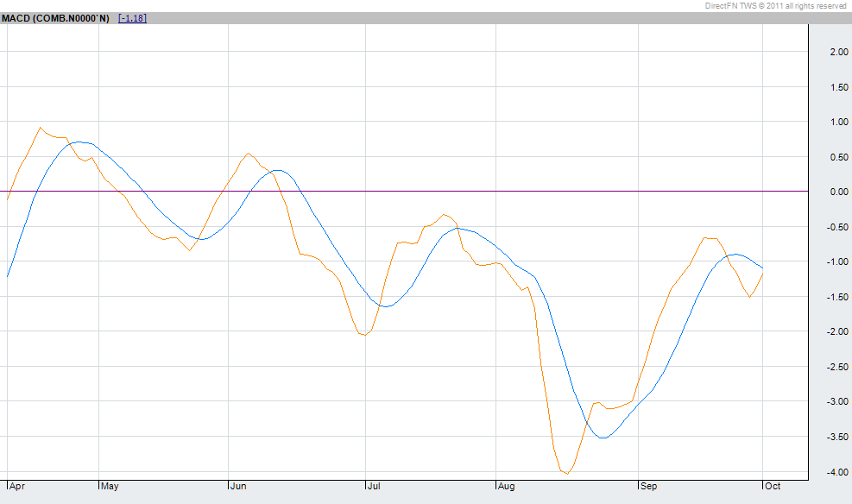Click the 1.00 value on price axis

click(839, 123)
